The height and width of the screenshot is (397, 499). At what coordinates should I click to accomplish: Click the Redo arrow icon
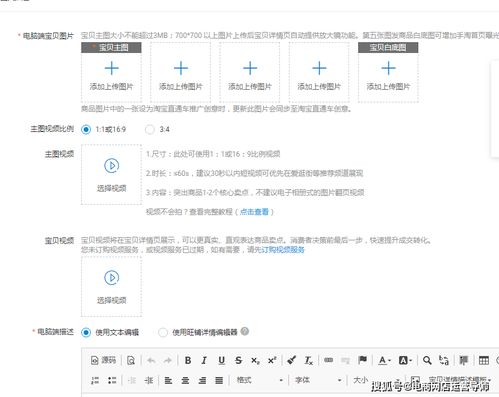(168, 360)
